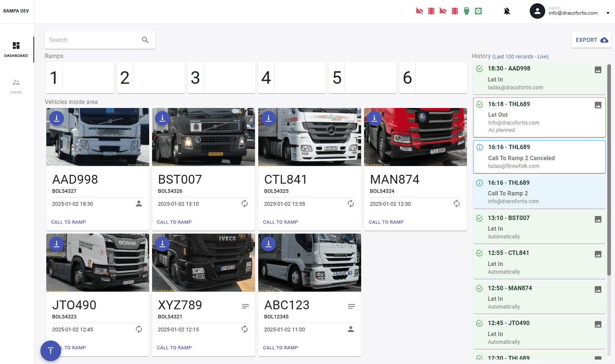
Task: Click the let-in icon on MAN874 photo
Action: (x=374, y=118)
